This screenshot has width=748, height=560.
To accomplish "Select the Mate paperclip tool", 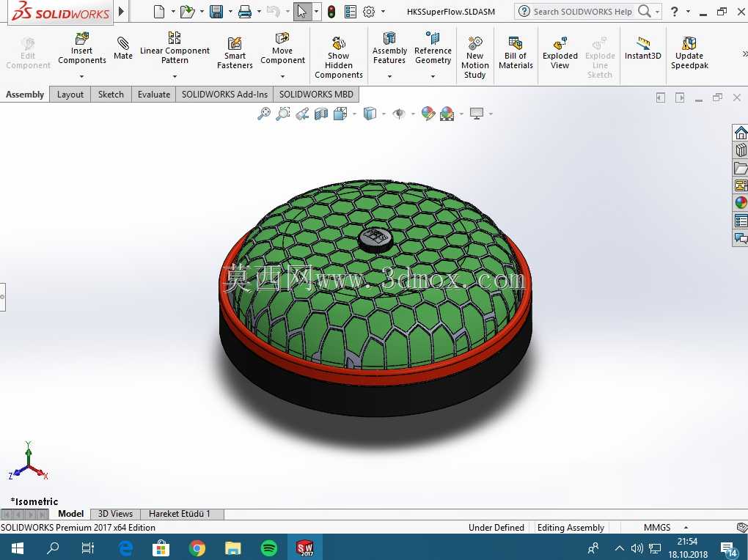I will click(x=123, y=43).
